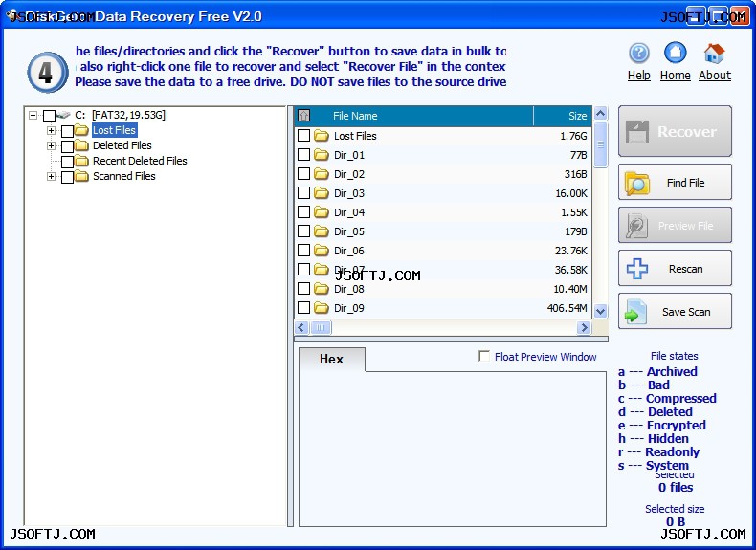
Task: Click Dir_02 folder icon
Action: [x=322, y=174]
